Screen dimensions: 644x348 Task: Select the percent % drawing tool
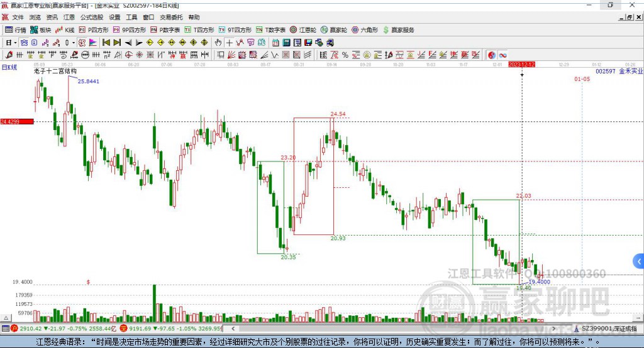coord(345,55)
